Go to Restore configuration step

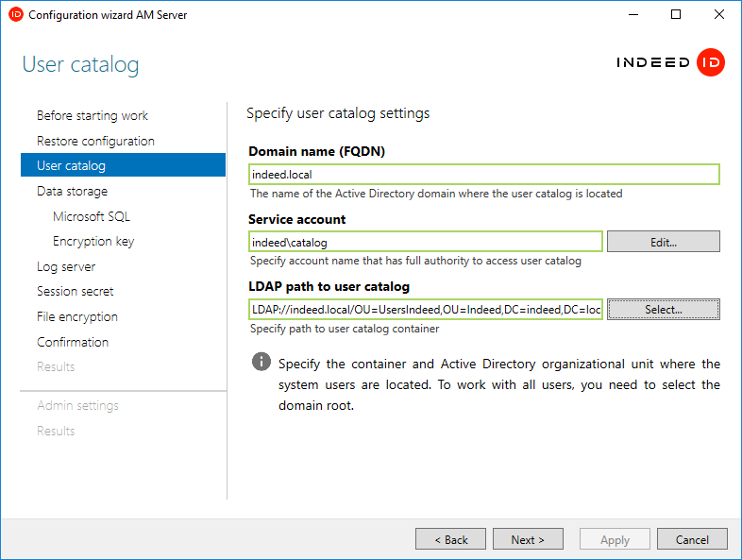pyautogui.click(x=95, y=141)
